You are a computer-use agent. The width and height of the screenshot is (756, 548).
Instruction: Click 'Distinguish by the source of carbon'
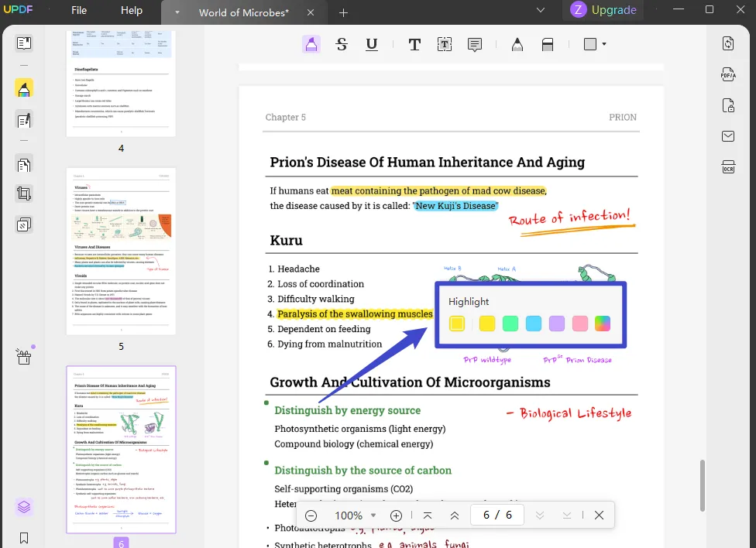point(363,471)
